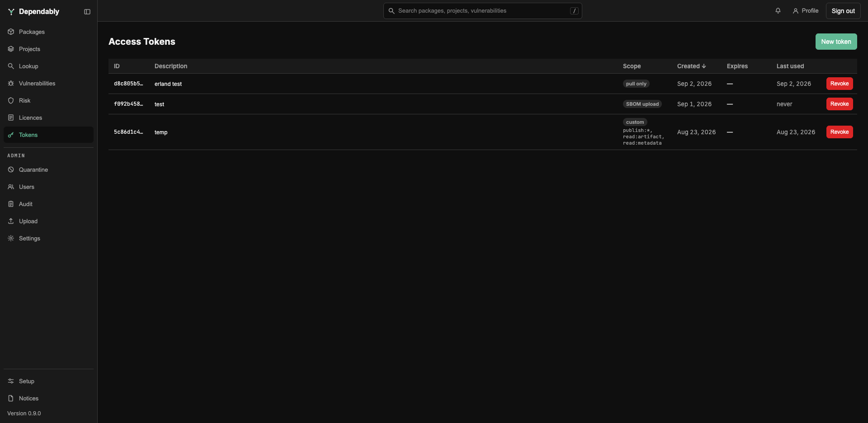Click the "erland test" description

(168, 84)
